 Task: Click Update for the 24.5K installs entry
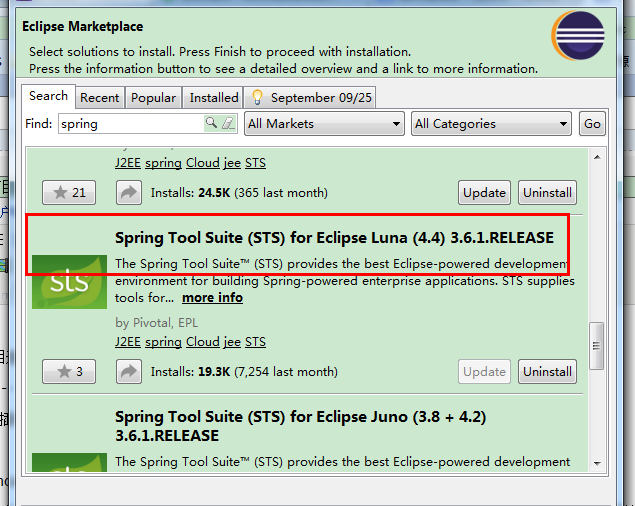pos(484,192)
